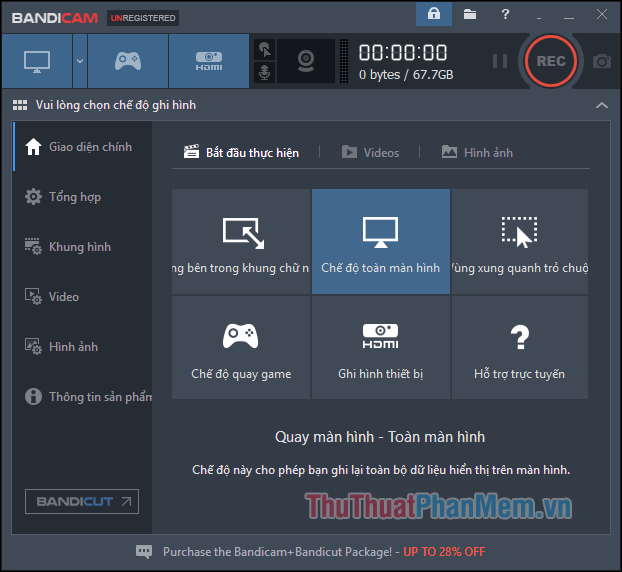Open Tổng hợp settings in sidebar
Screen dimensions: 622x572
pos(83,197)
